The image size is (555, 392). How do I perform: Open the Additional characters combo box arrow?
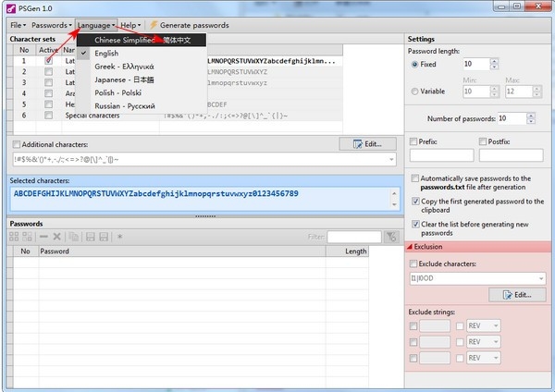point(390,160)
